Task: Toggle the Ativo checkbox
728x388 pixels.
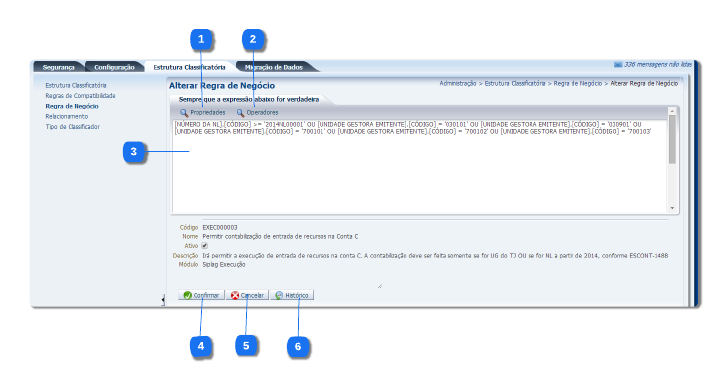Action: 205,246
